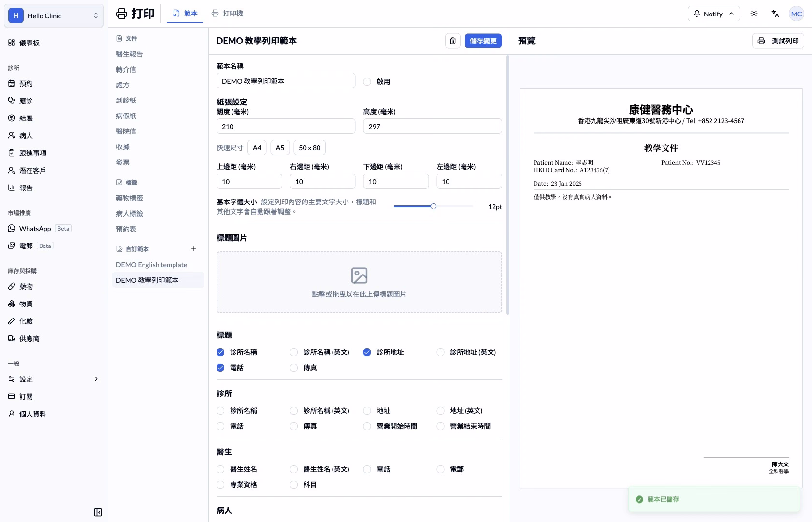Adjust 基本字體大小 slider handle

434,206
